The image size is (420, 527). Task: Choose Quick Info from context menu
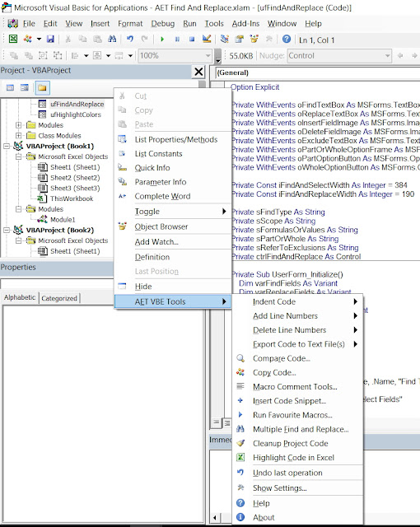[173, 168]
